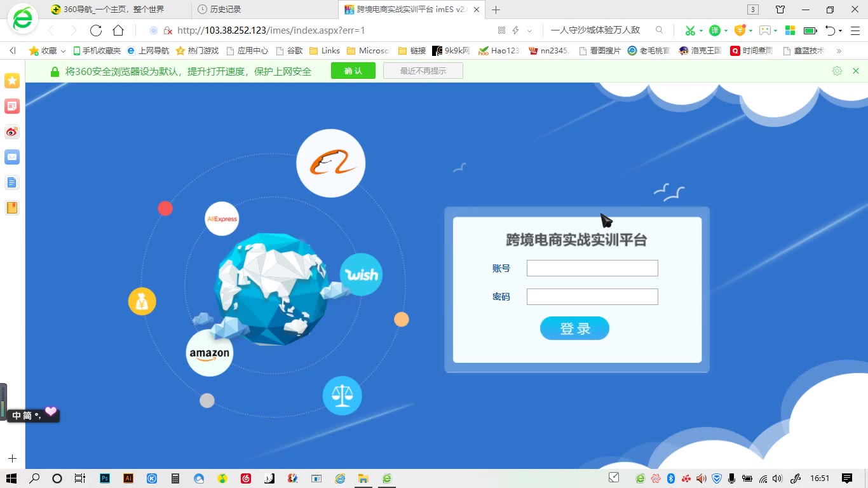Go to the home page icon
Screen dimensions: 868x488
(x=118, y=30)
